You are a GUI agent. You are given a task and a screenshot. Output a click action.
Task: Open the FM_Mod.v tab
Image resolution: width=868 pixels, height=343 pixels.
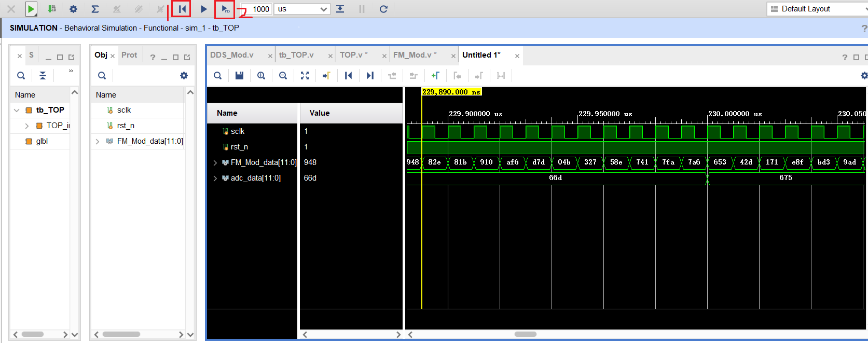[414, 55]
